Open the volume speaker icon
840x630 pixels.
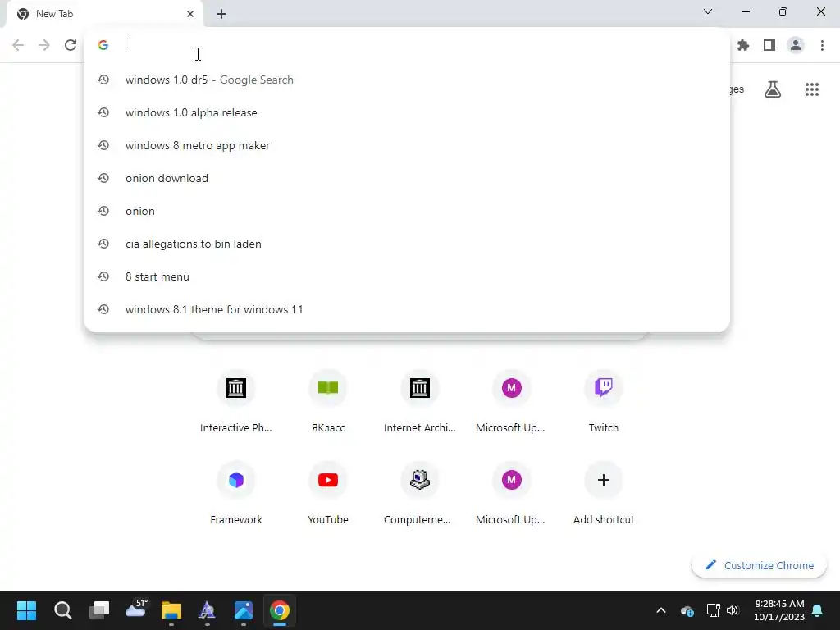pos(733,610)
